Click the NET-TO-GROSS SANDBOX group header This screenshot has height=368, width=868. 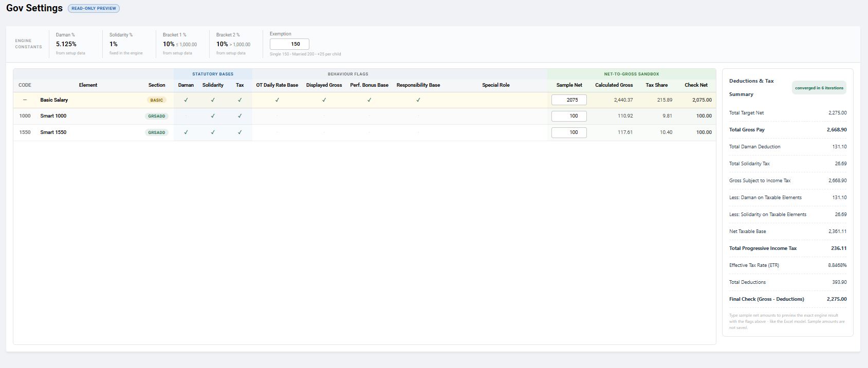(632, 74)
